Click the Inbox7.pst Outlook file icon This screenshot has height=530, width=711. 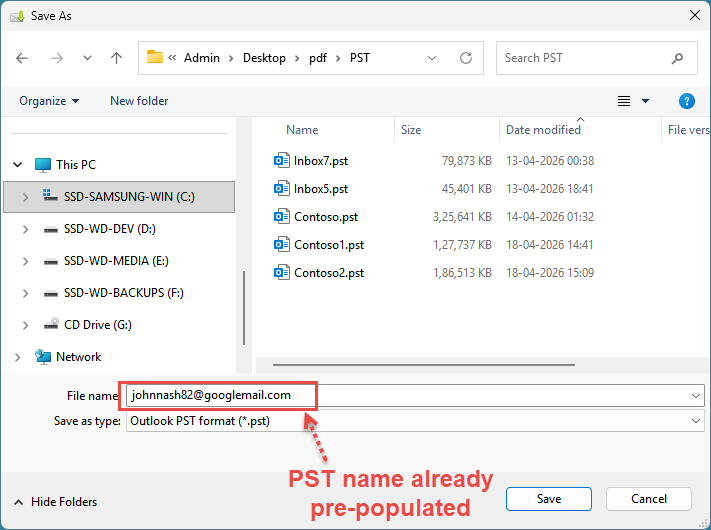(x=282, y=160)
